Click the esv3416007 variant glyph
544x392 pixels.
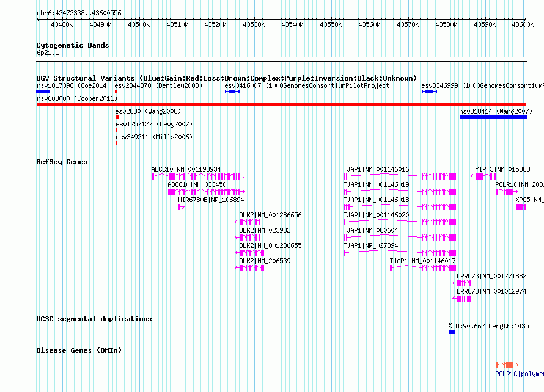pyautogui.click(x=232, y=92)
